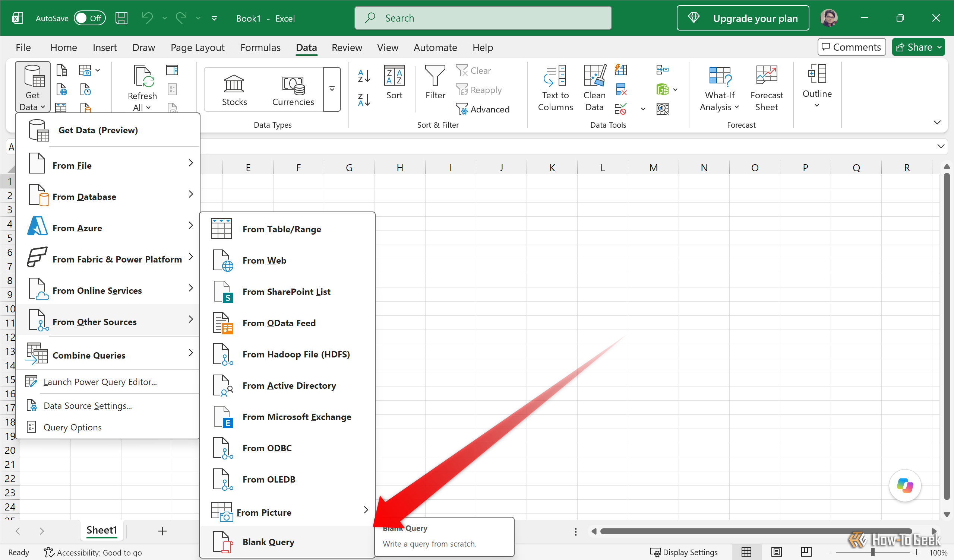The height and width of the screenshot is (560, 954).
Task: Switch to the Insert tab
Action: 104,47
